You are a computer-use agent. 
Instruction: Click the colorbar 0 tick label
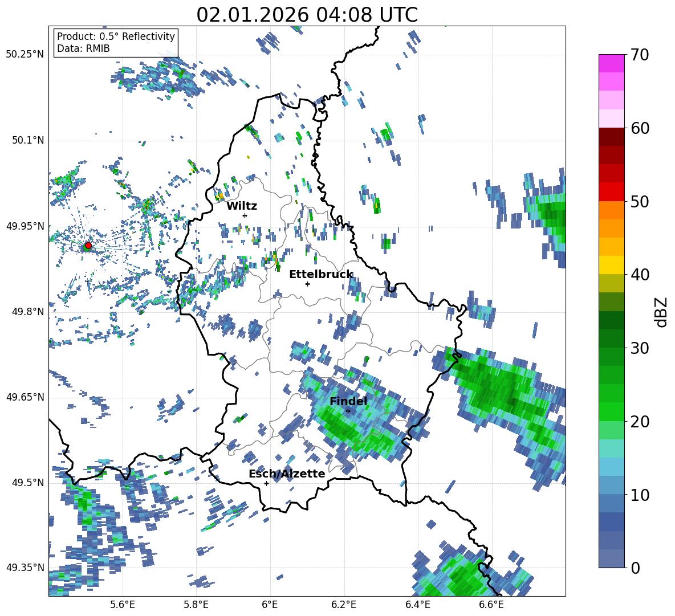[635, 568]
